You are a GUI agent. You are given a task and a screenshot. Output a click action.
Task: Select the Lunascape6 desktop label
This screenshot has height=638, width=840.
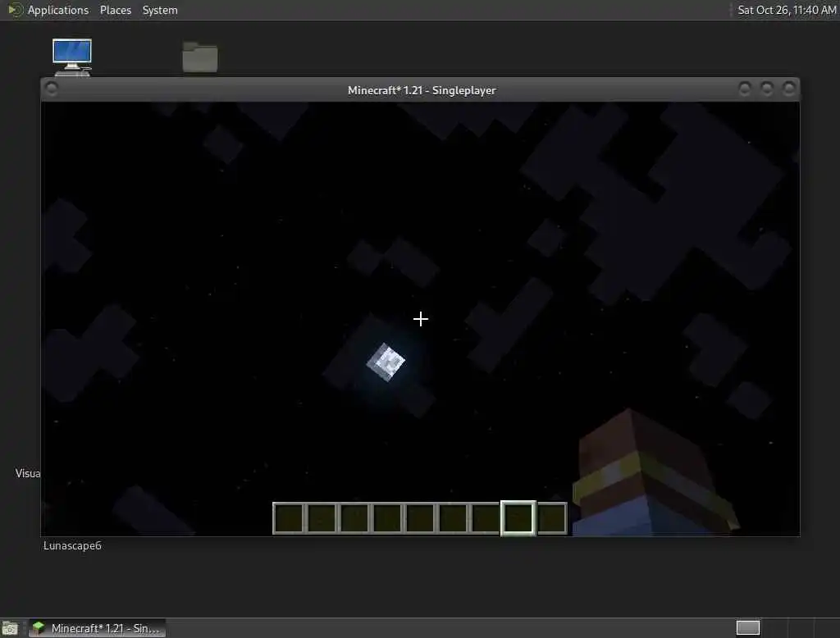pyautogui.click(x=72, y=545)
